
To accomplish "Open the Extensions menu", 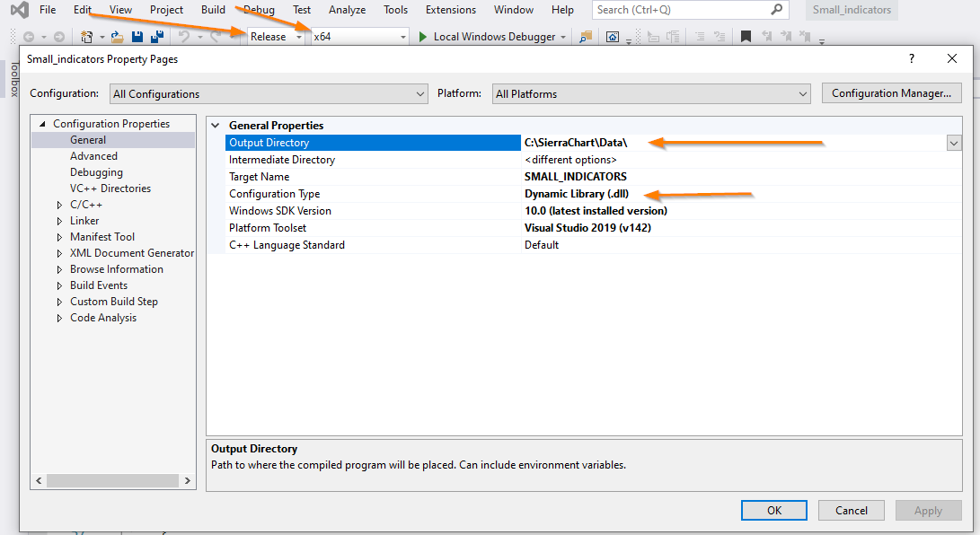I will [x=451, y=9].
